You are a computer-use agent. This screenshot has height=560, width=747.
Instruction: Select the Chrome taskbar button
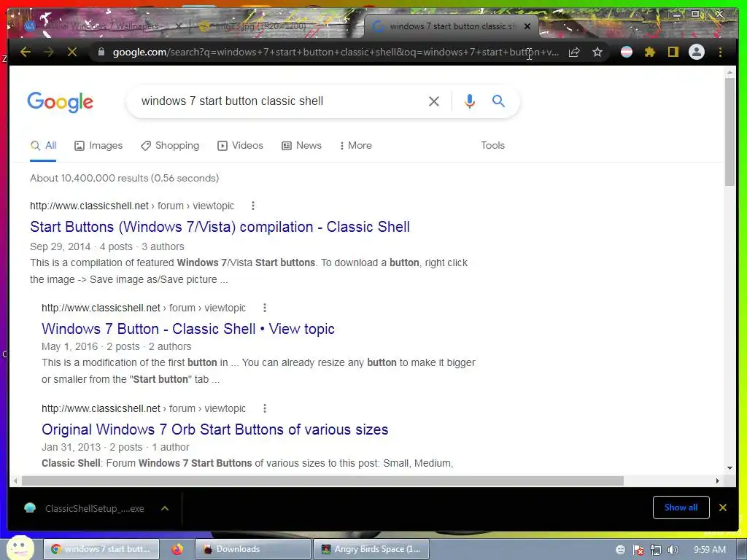click(x=101, y=549)
